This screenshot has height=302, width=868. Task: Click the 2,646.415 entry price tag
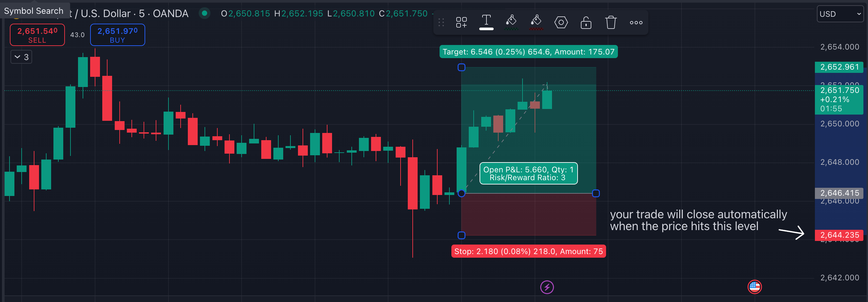pyautogui.click(x=839, y=193)
